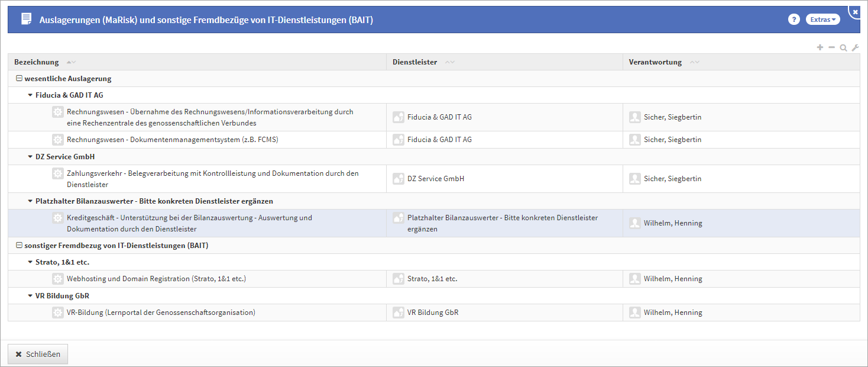Click the plus icon to expand all groups
868x367 pixels.
click(820, 47)
